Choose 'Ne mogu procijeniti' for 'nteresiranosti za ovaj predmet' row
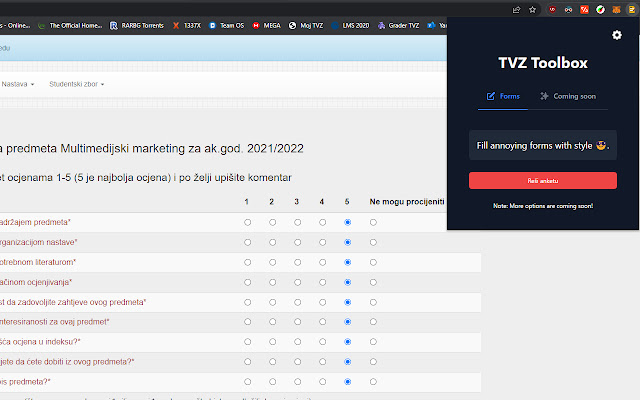This screenshot has height=400, width=640. point(373,322)
